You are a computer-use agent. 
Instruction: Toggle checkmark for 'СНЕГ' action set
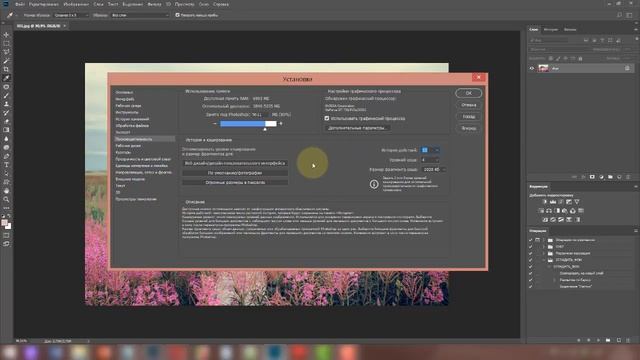pyautogui.click(x=531, y=247)
